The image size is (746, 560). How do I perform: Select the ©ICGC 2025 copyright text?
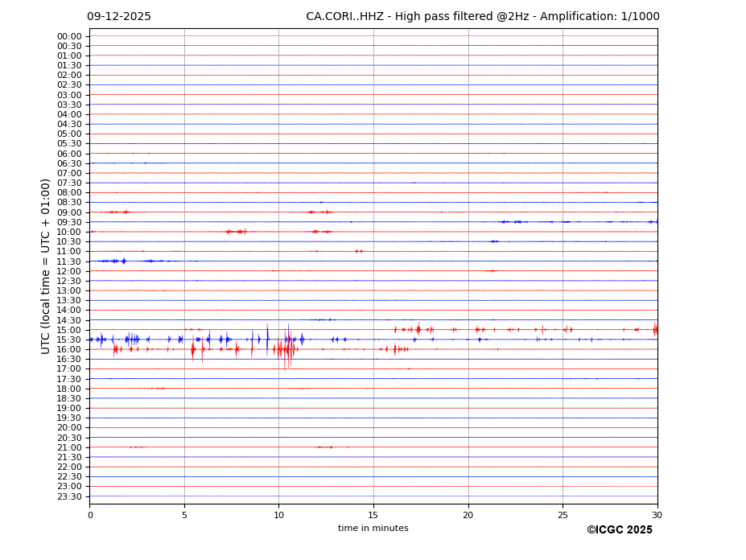619,529
